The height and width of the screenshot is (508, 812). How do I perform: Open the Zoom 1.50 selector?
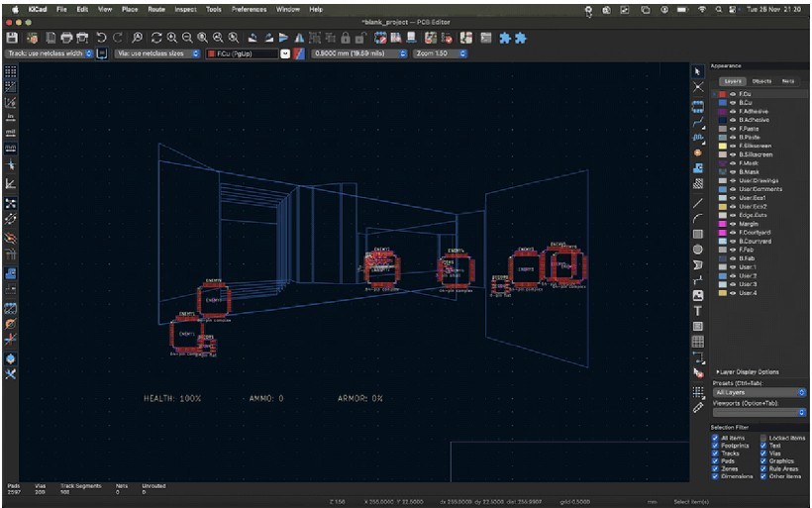pos(438,53)
